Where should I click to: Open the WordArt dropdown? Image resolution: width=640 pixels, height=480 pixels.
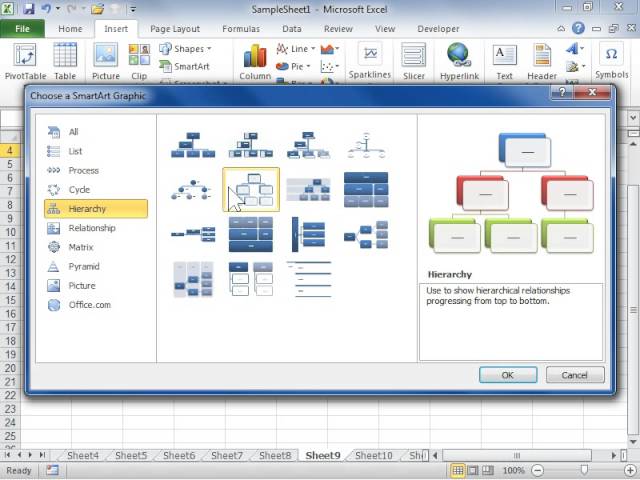[x=575, y=49]
